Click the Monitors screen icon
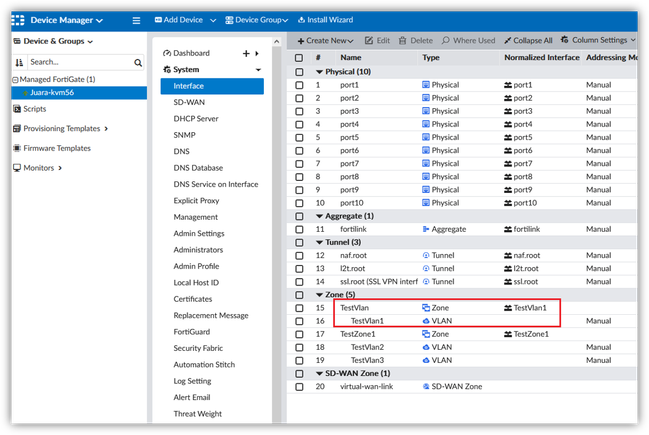649x435 pixels. pos(17,168)
